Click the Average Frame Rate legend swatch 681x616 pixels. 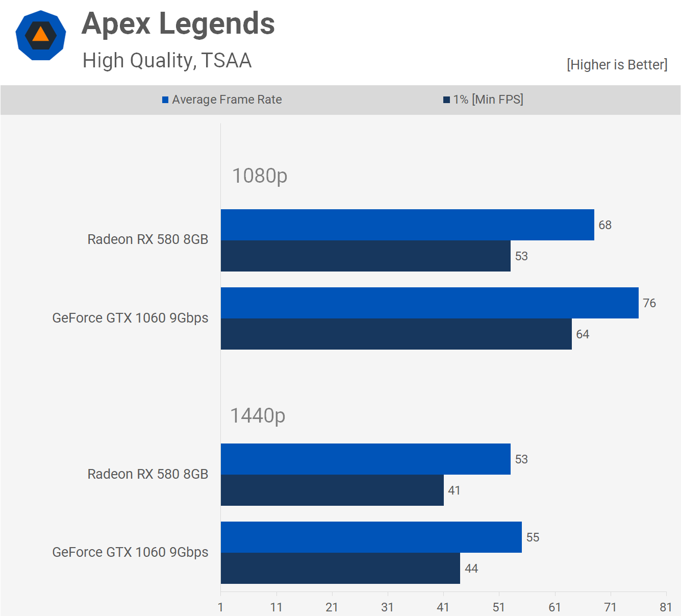coord(165,100)
